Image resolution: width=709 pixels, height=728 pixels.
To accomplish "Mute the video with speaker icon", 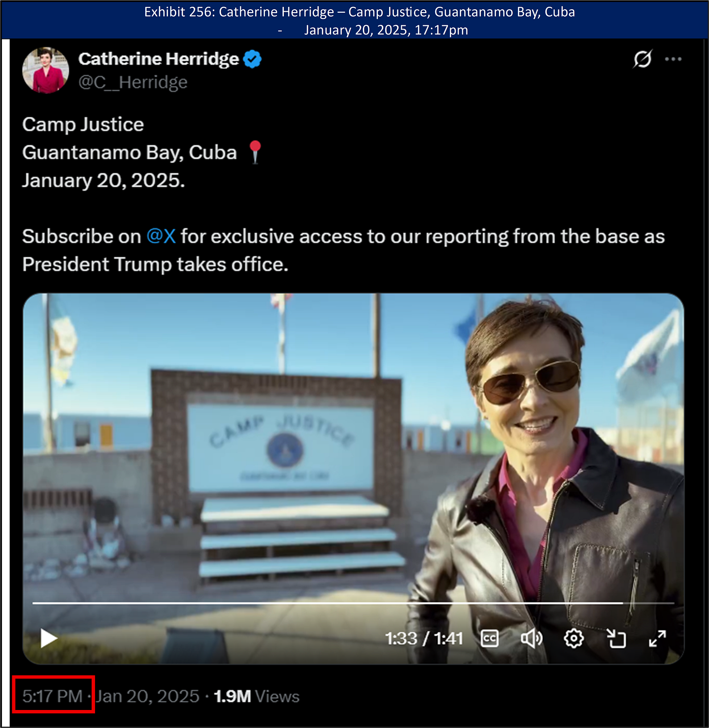I will pyautogui.click(x=531, y=638).
